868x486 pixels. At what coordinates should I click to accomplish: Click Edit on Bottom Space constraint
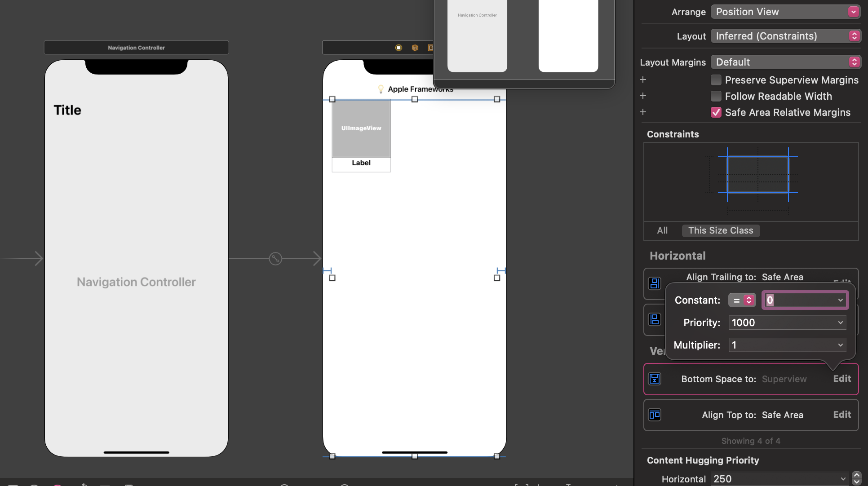pyautogui.click(x=841, y=379)
